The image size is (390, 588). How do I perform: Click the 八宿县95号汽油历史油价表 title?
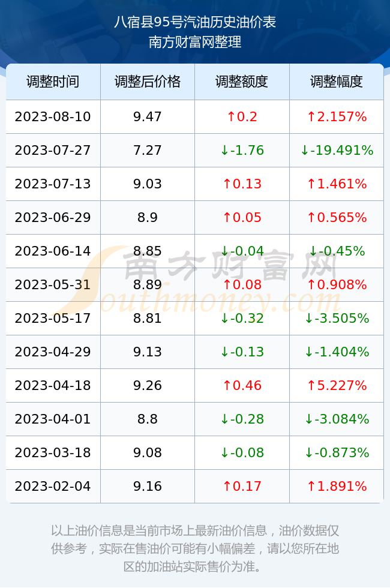coord(195,22)
